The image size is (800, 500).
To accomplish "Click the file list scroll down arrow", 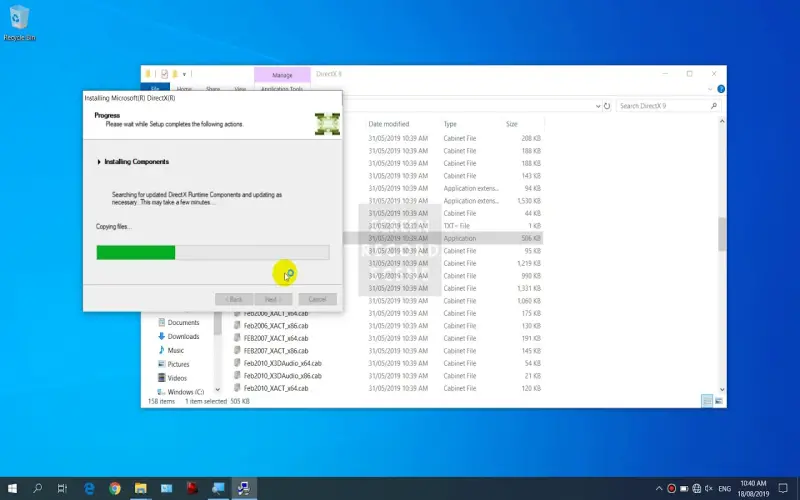I will point(722,389).
